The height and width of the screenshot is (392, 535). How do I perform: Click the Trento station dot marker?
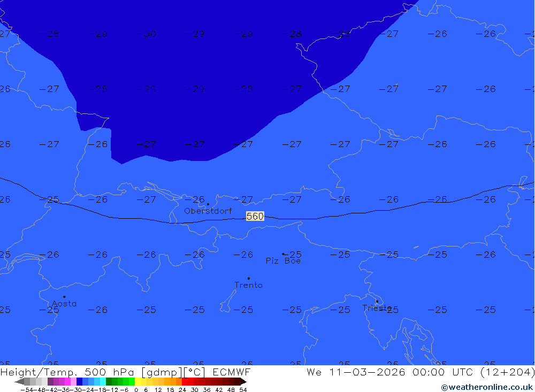(x=249, y=279)
